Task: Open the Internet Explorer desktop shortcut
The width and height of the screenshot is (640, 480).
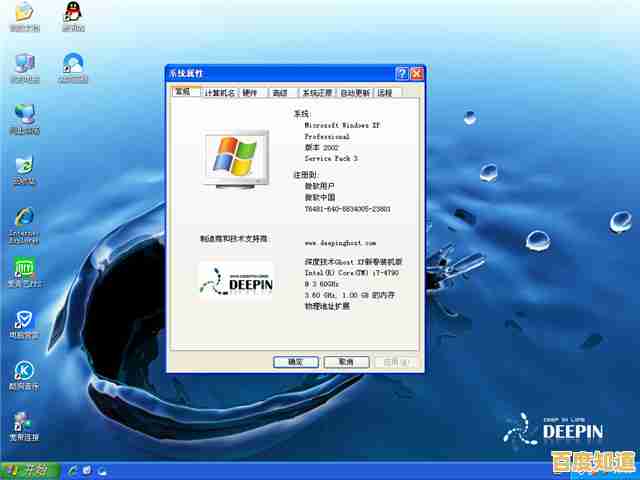Action: (x=24, y=219)
